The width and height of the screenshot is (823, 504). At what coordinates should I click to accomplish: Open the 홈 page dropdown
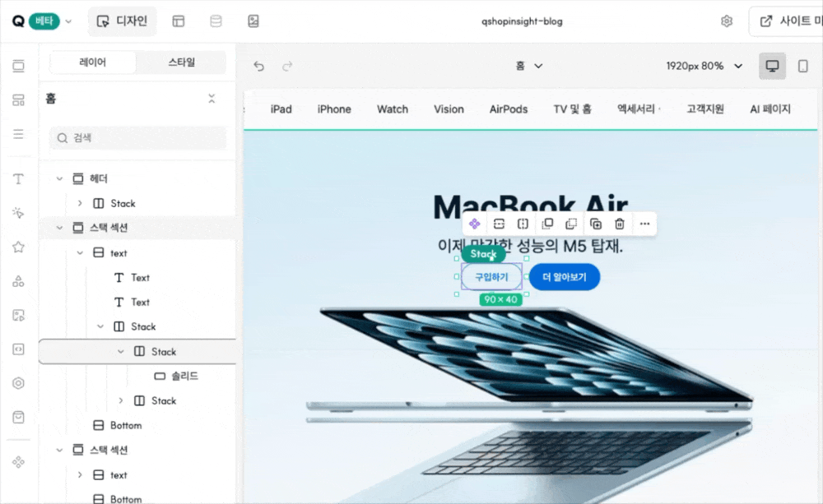coord(529,66)
